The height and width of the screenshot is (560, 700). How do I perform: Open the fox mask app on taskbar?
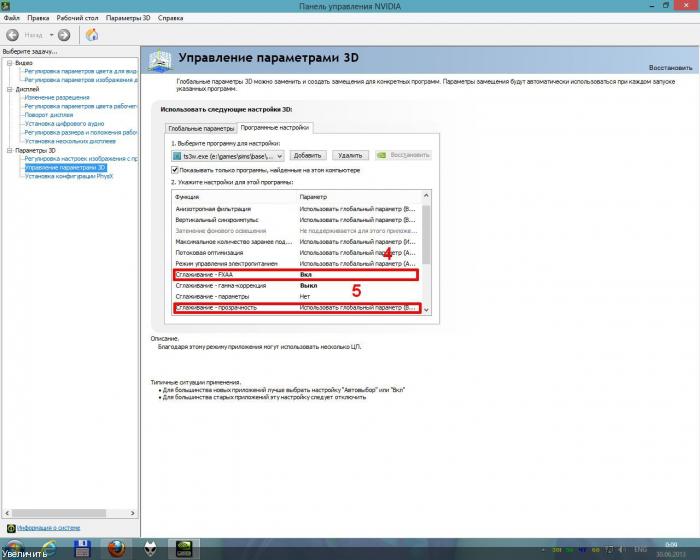point(150,549)
